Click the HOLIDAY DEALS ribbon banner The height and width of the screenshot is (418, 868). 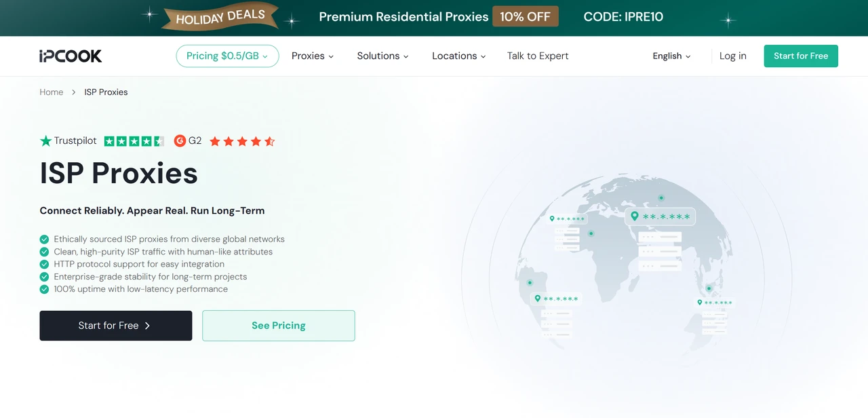(219, 18)
